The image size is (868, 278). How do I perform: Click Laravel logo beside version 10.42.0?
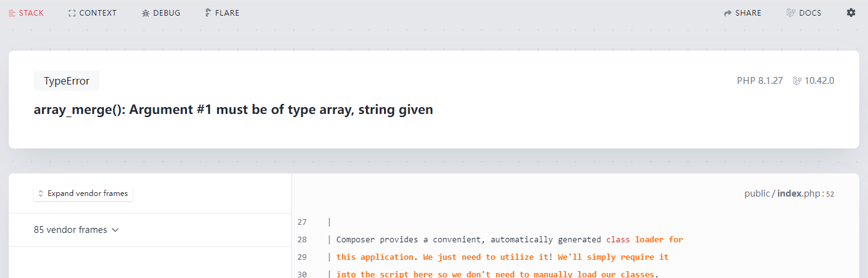[797, 81]
